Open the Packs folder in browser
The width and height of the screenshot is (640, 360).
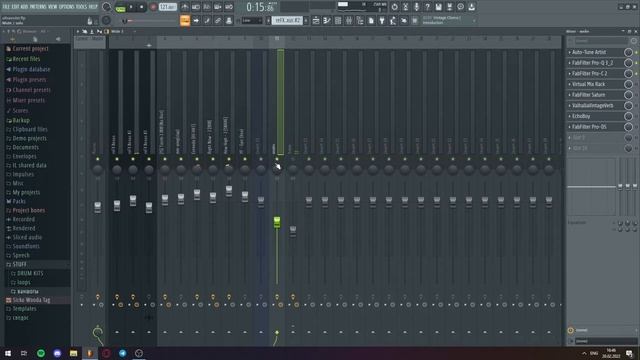19,201
